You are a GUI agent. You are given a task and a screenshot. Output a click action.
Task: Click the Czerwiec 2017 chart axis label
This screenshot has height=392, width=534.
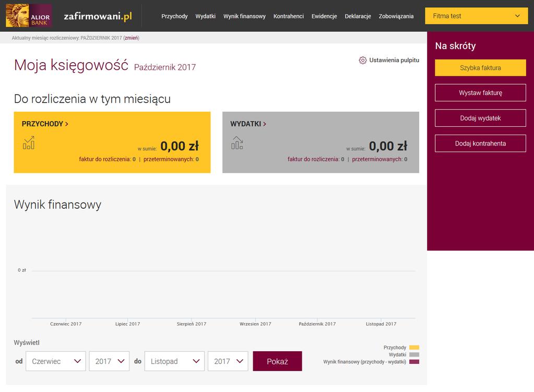tap(66, 324)
